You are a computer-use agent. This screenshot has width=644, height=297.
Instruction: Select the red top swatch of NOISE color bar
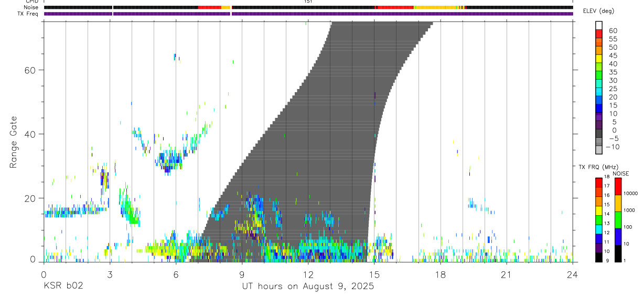pyautogui.click(x=618, y=186)
